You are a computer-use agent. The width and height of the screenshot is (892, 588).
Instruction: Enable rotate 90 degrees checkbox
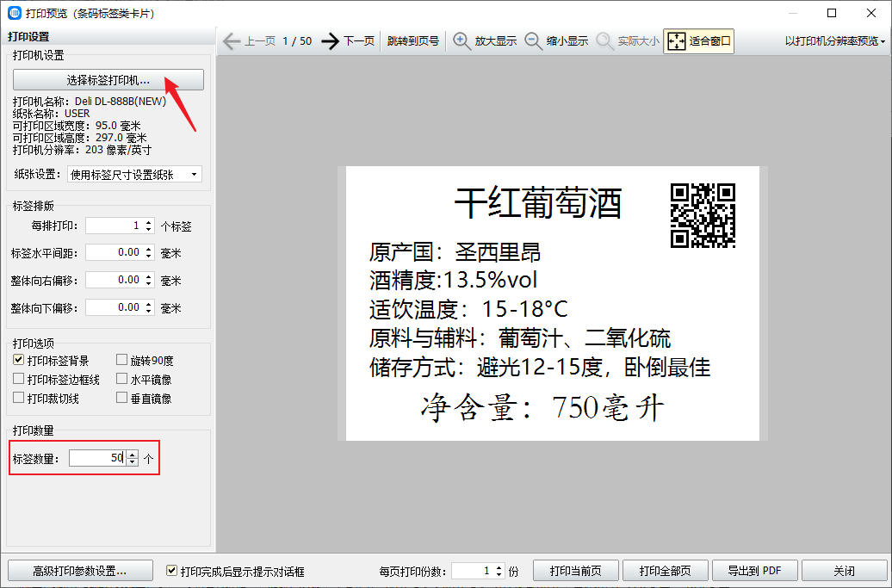pos(122,361)
